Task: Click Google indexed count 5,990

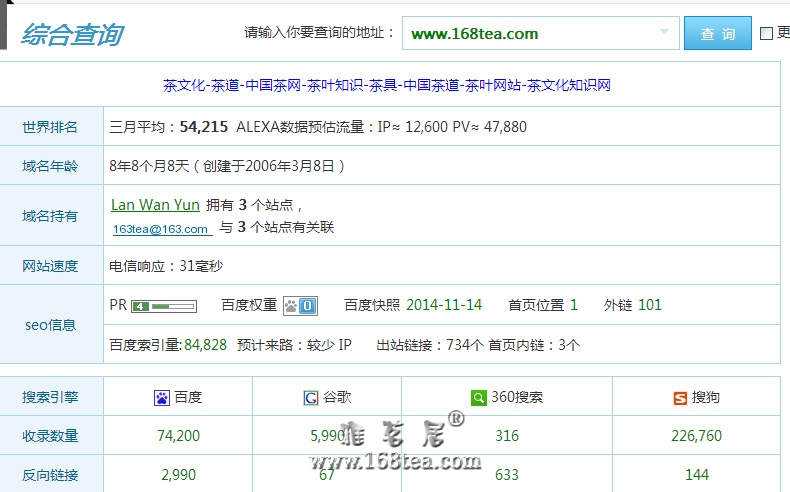Action: [327, 436]
